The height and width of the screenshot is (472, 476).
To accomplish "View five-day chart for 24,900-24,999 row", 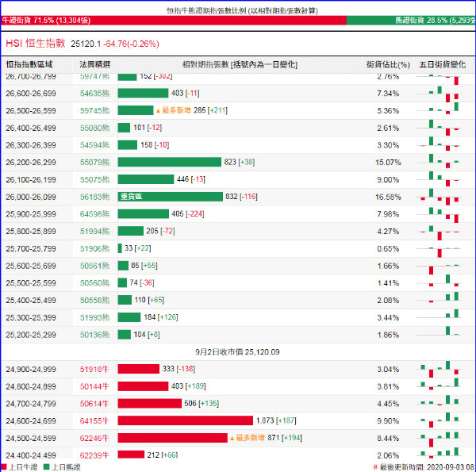I will coord(439,369).
